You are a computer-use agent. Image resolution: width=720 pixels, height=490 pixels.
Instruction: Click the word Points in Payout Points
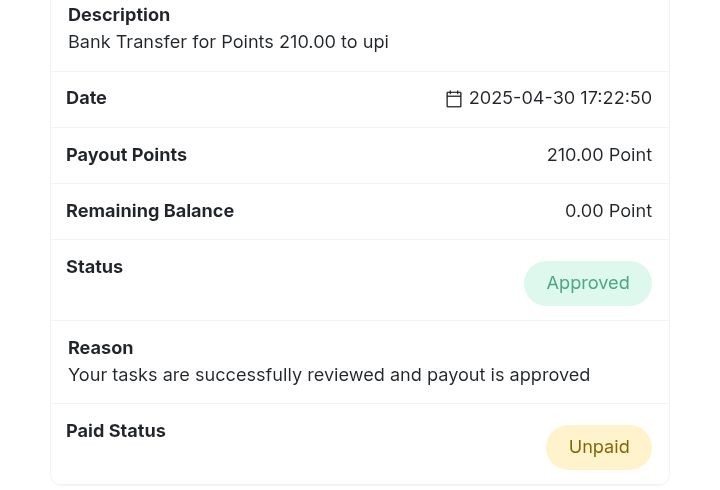159,155
